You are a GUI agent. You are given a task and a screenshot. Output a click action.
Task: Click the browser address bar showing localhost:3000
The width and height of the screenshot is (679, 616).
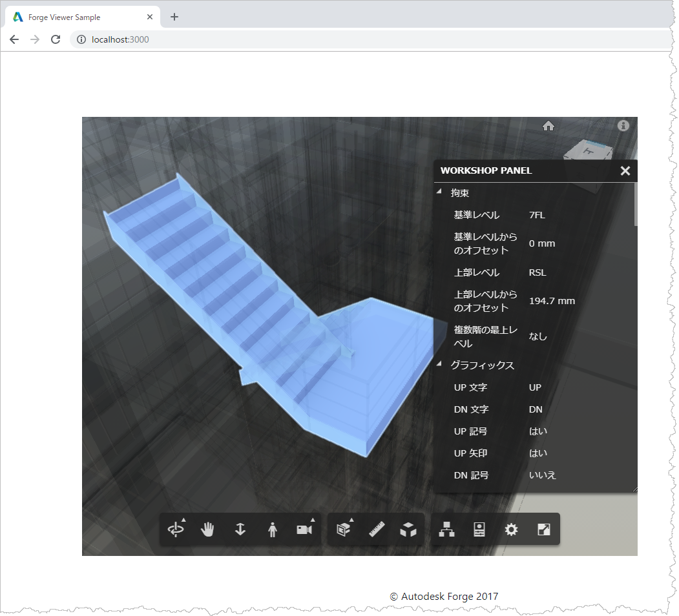[121, 39]
